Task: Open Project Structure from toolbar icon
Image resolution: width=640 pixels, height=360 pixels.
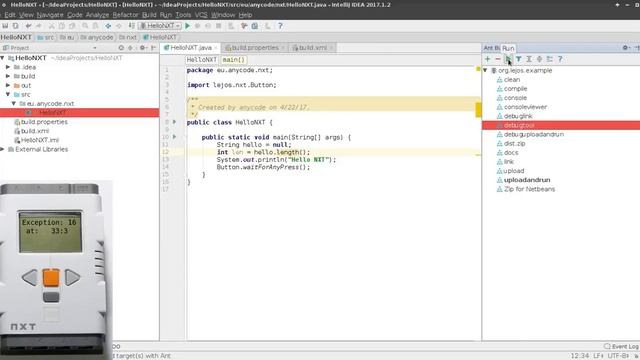Action: 255,26
